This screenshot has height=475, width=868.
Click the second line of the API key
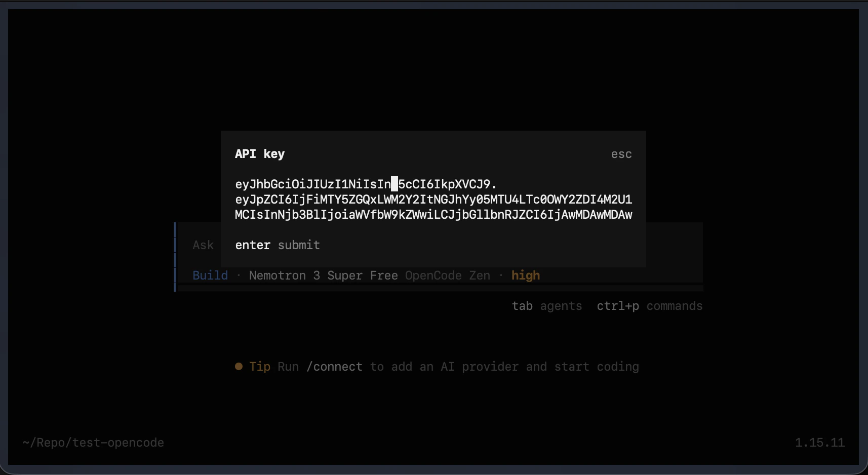pos(433,200)
